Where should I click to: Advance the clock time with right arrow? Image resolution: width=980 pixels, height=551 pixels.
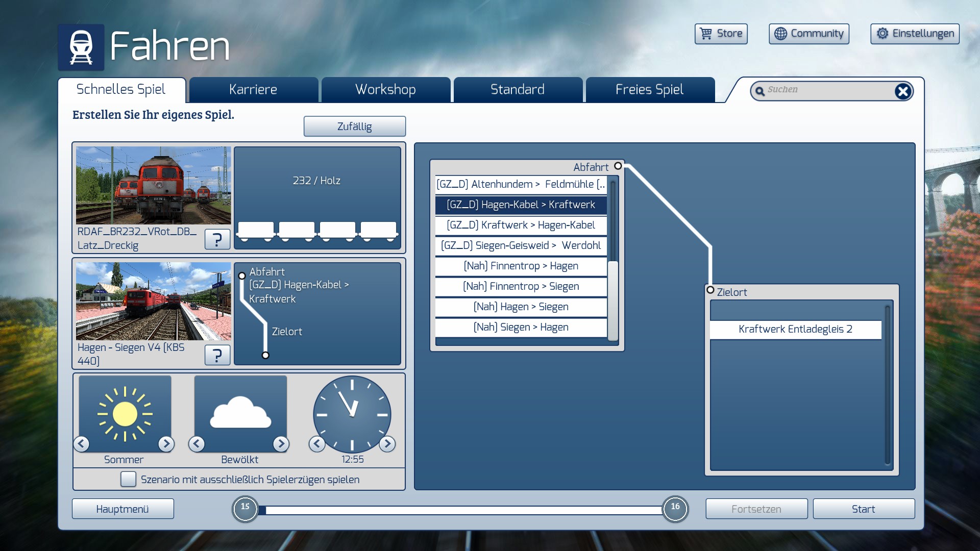pos(387,444)
